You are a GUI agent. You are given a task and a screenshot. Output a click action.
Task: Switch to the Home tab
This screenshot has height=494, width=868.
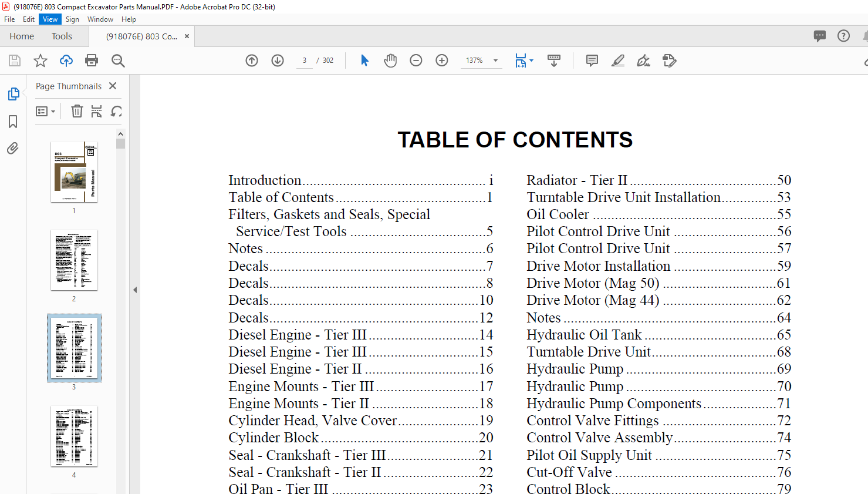pyautogui.click(x=22, y=36)
